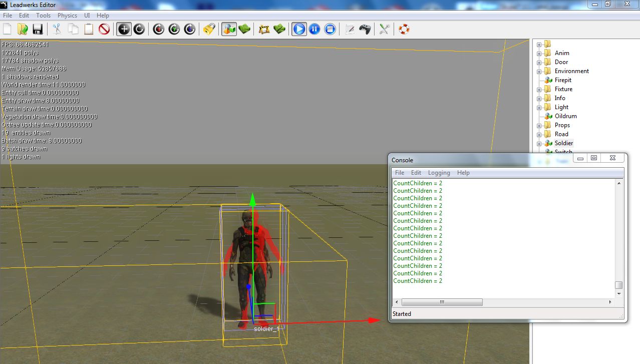The image size is (640, 364).
Task: Pause the simulation with the pause button
Action: pos(314,29)
